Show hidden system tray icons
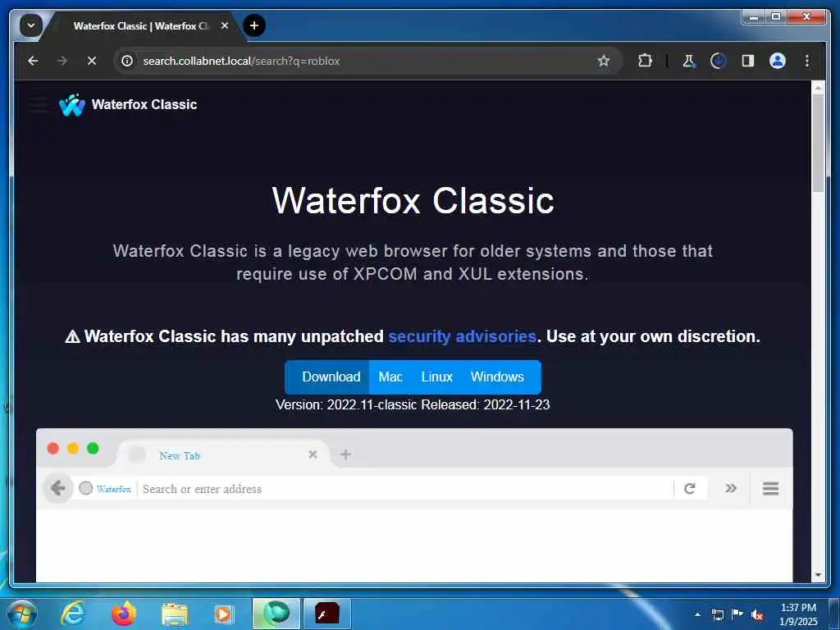The height and width of the screenshot is (630, 840). click(697, 614)
